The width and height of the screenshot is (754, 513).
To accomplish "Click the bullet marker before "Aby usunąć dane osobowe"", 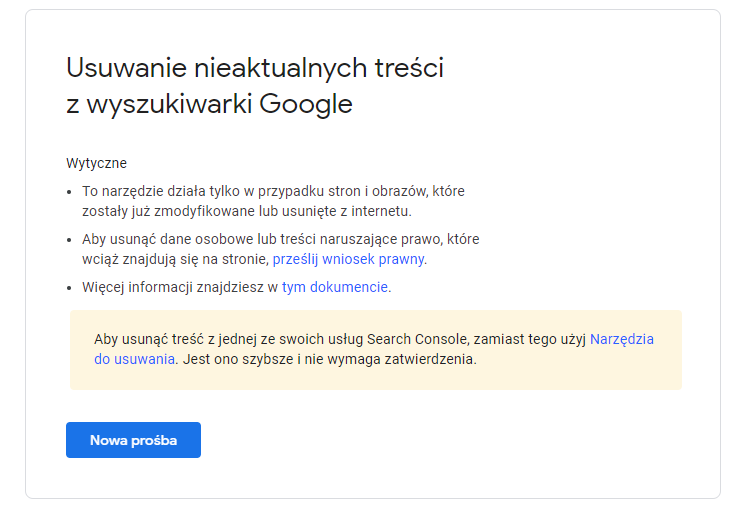I will [69, 240].
